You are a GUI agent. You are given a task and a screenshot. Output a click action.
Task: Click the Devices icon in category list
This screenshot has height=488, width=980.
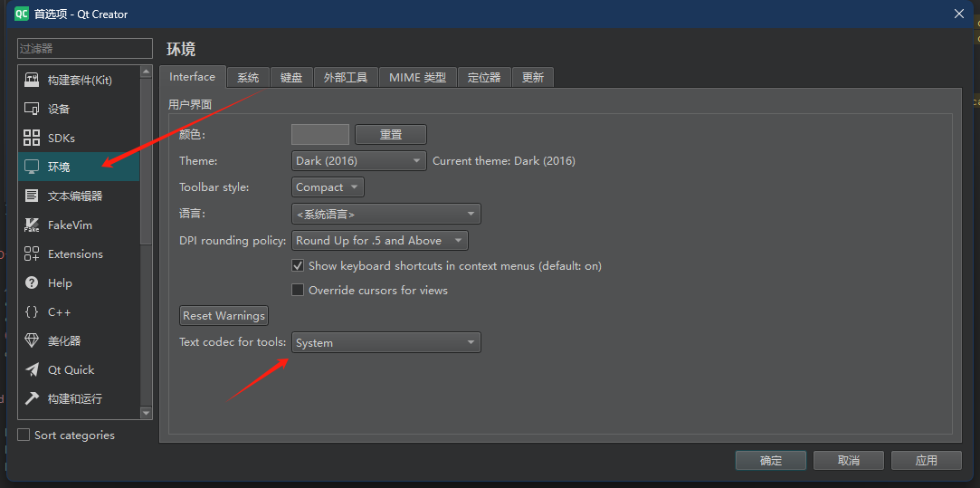click(32, 109)
